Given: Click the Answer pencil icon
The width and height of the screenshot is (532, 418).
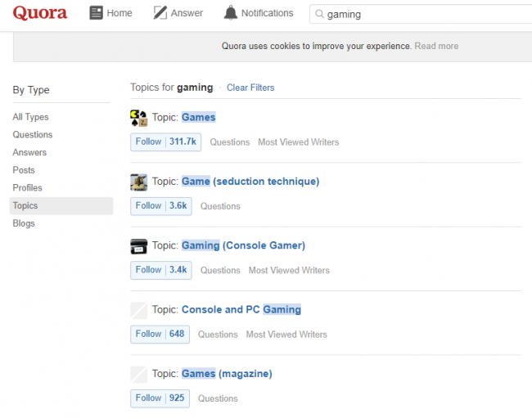Looking at the screenshot, I should (x=160, y=13).
